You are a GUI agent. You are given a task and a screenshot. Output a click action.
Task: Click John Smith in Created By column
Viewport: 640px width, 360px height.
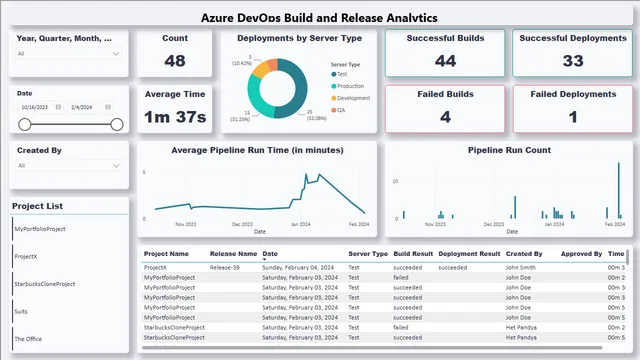pyautogui.click(x=520, y=267)
